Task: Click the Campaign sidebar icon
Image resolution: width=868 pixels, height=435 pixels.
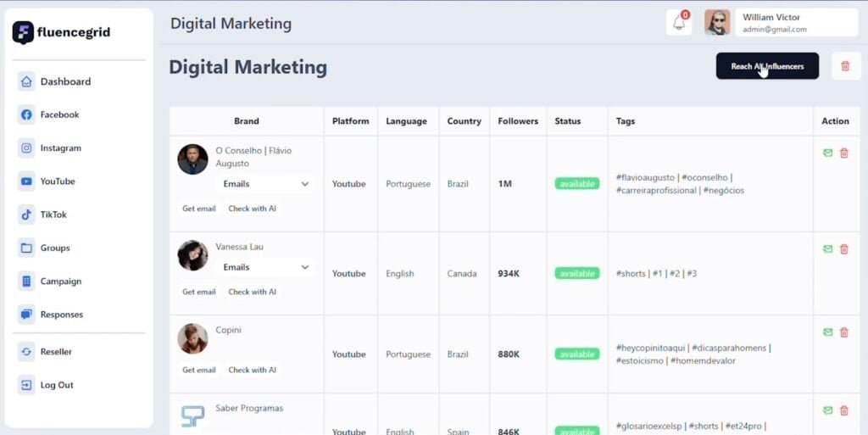Action: pos(26,282)
